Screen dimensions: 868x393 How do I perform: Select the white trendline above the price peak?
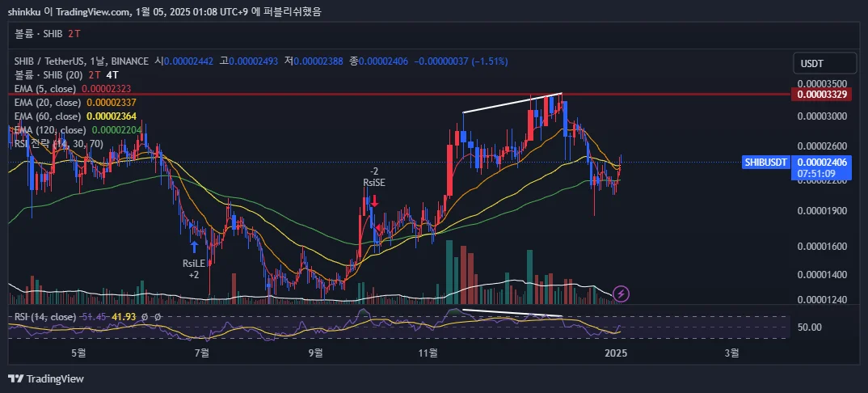coord(512,103)
